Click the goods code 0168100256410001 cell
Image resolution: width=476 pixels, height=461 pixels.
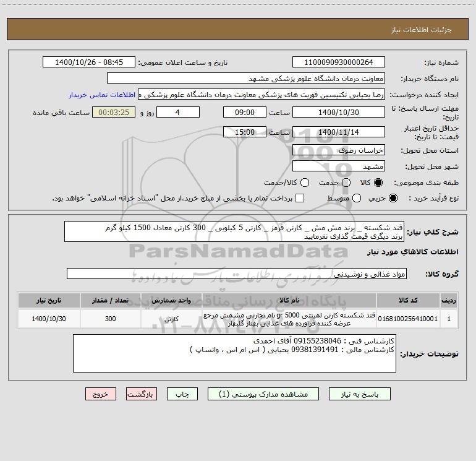(408, 319)
